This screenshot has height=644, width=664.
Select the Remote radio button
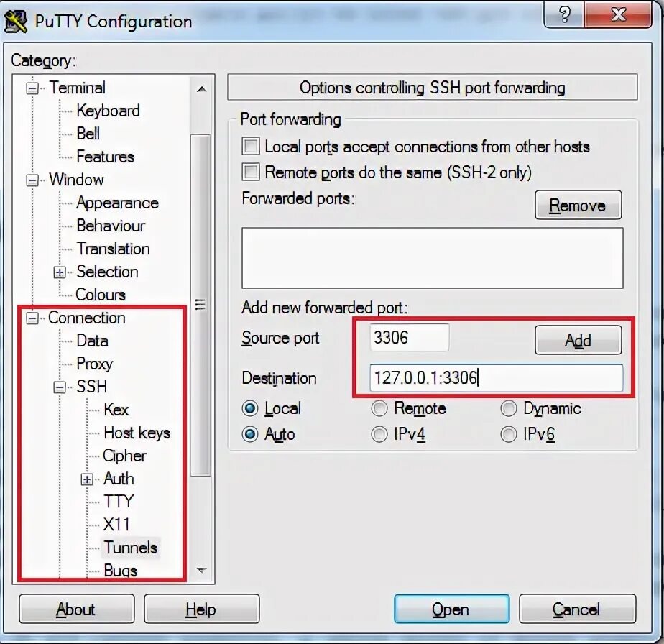[x=379, y=408]
